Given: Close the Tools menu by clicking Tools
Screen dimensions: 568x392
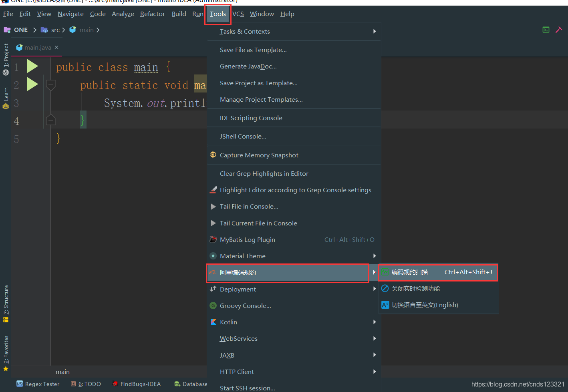Looking at the screenshot, I should pyautogui.click(x=218, y=14).
